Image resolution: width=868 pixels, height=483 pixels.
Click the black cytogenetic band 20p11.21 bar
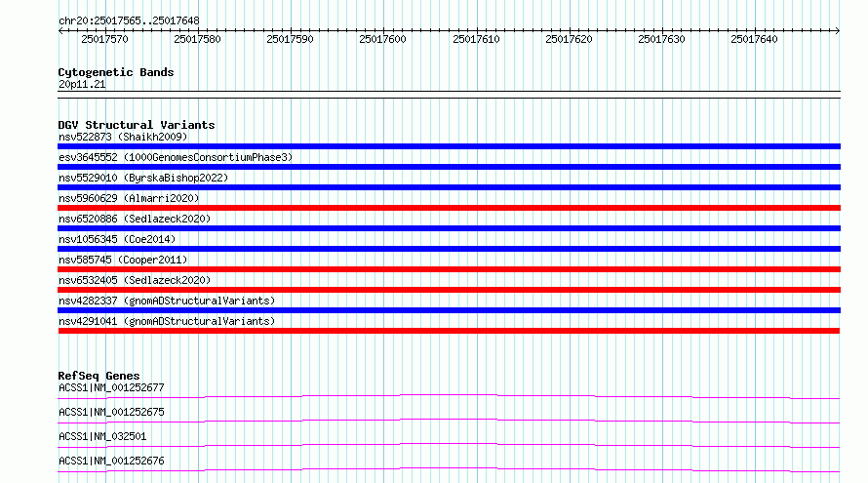(449, 95)
